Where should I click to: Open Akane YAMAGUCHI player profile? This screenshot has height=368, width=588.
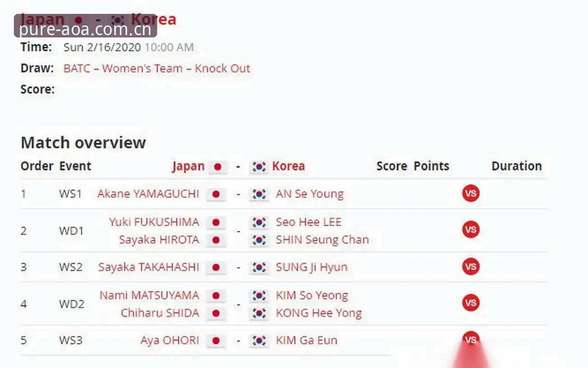[x=148, y=194]
